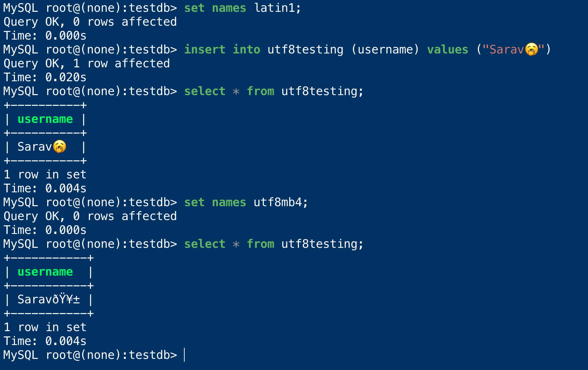Click the first '1 row in set' message
The width and height of the screenshot is (588, 370).
(x=45, y=174)
